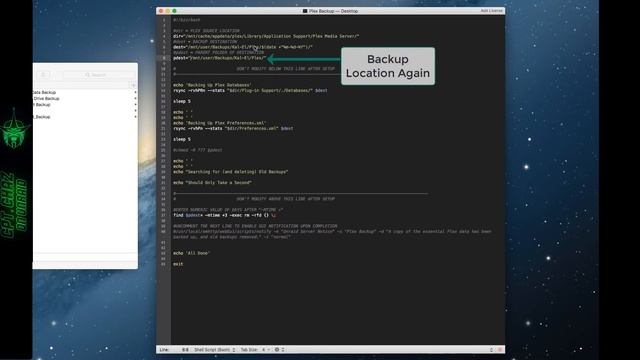Image resolution: width=640 pixels, height=360 pixels.
Task: Click the Add License link in title bar
Action: (491, 11)
